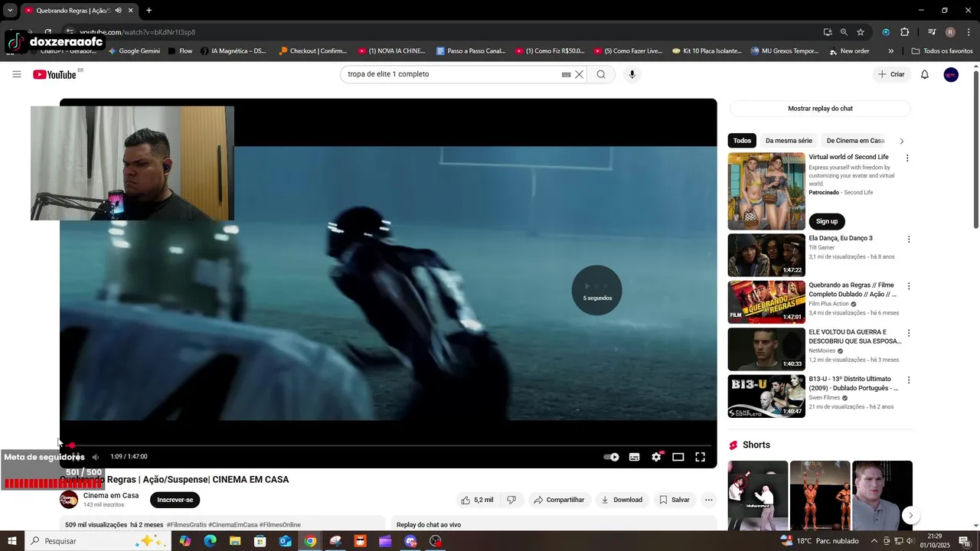980x551 pixels.
Task: Click Sign up on the Second Life ad
Action: (x=827, y=221)
